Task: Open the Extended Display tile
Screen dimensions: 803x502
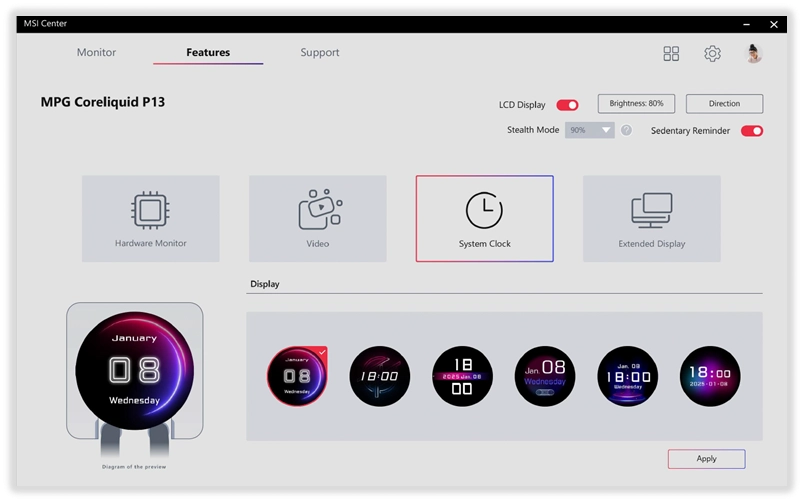Action: tap(651, 219)
